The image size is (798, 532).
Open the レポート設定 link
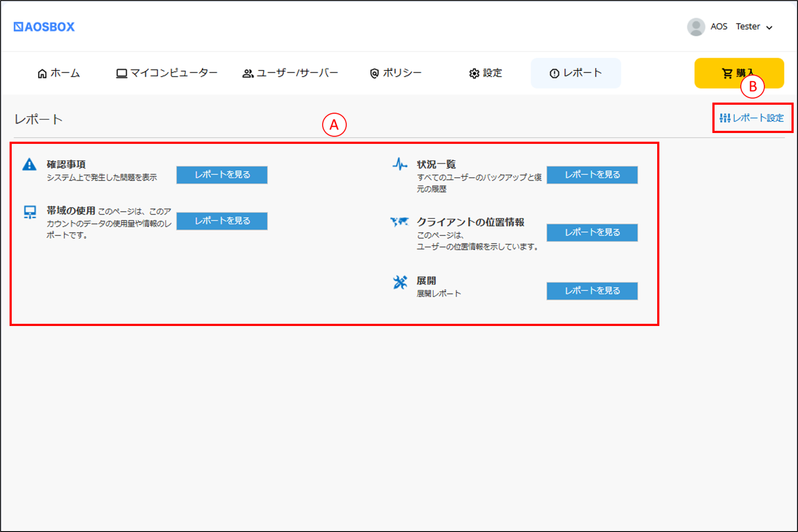tap(752, 118)
